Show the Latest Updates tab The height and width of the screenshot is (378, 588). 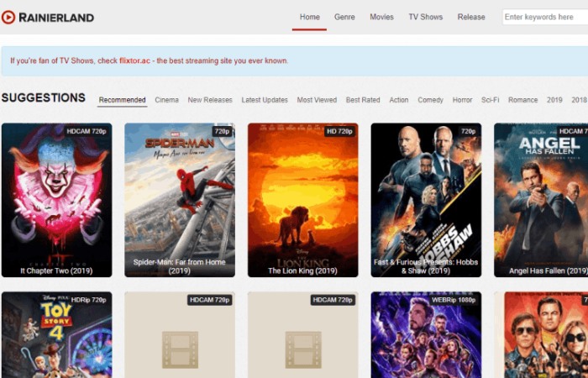pos(265,100)
